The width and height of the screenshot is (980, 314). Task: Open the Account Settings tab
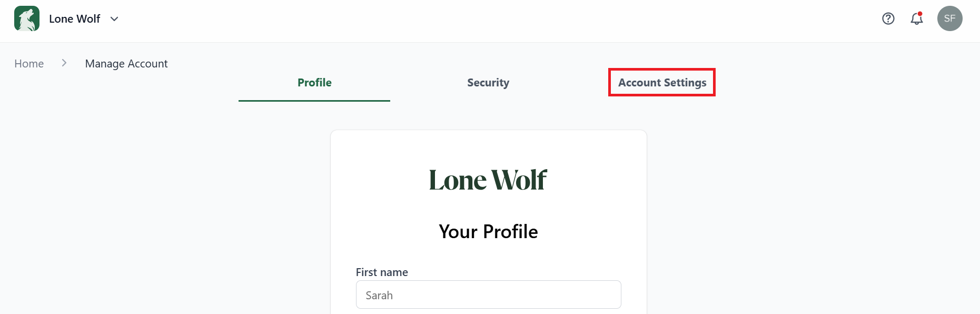click(x=662, y=82)
